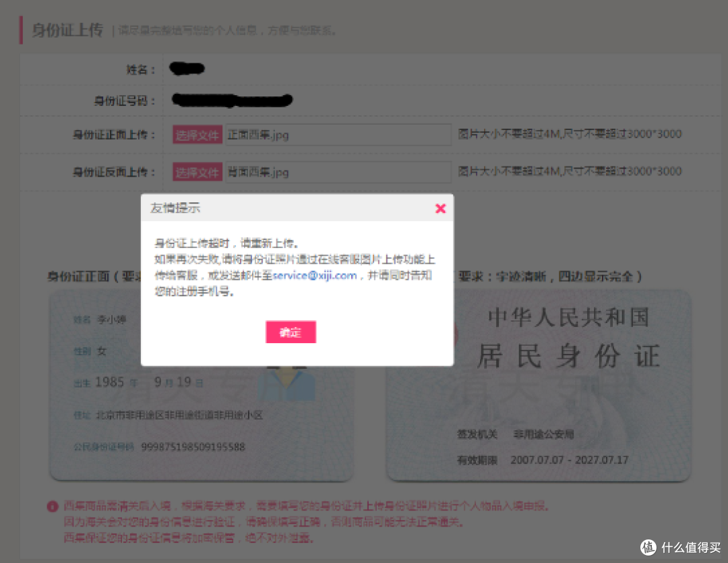Viewport: 728px width, 563px height.
Task: Click the red info icon beside customs notice
Action: point(53,506)
